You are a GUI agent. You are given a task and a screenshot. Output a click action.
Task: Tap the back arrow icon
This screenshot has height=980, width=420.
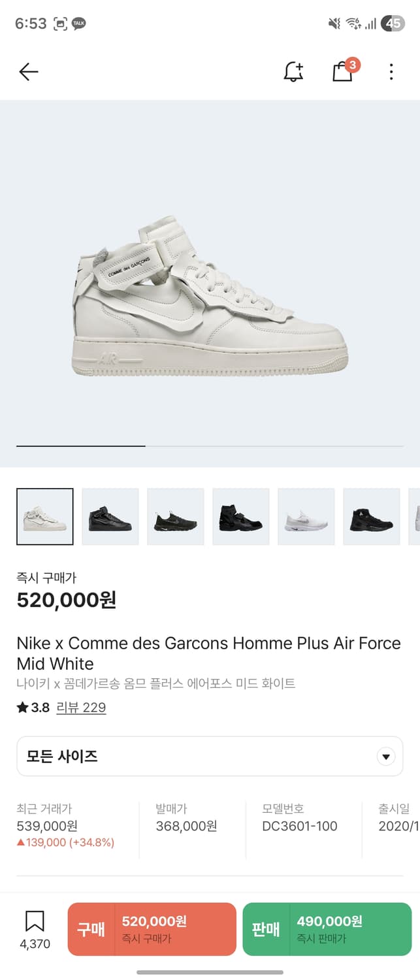pyautogui.click(x=29, y=72)
